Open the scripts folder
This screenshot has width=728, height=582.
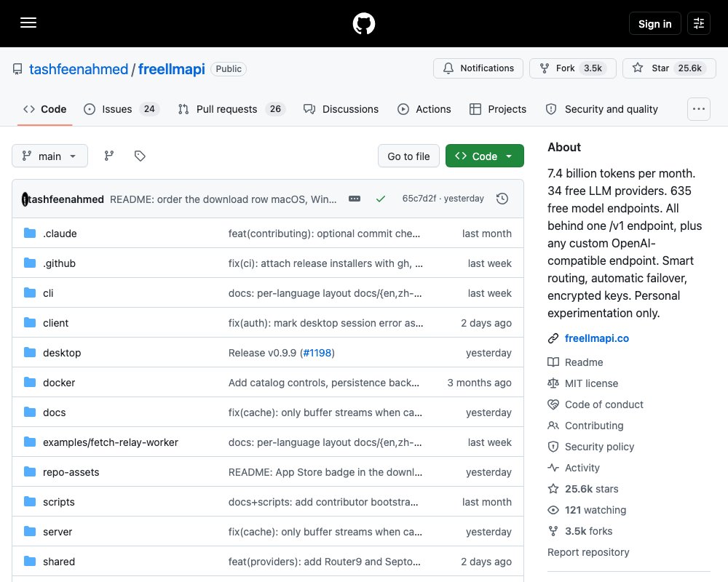pyautogui.click(x=58, y=502)
